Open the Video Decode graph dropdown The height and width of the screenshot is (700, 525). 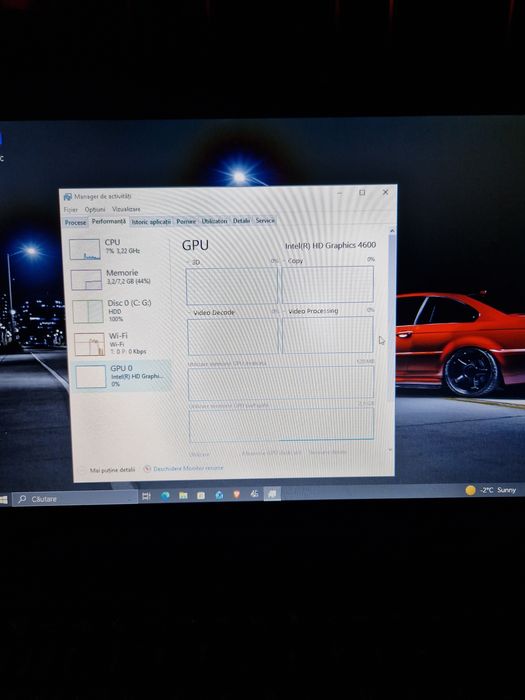pos(211,313)
